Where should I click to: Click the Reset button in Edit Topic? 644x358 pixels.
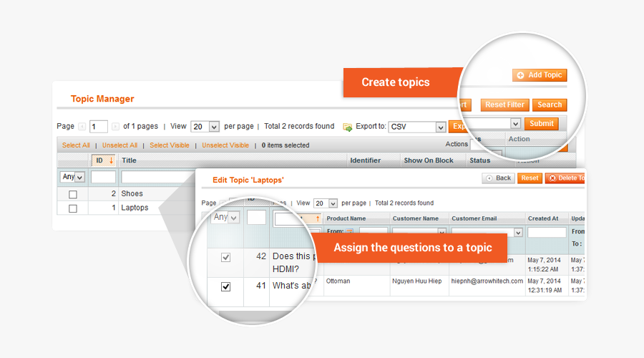point(530,178)
